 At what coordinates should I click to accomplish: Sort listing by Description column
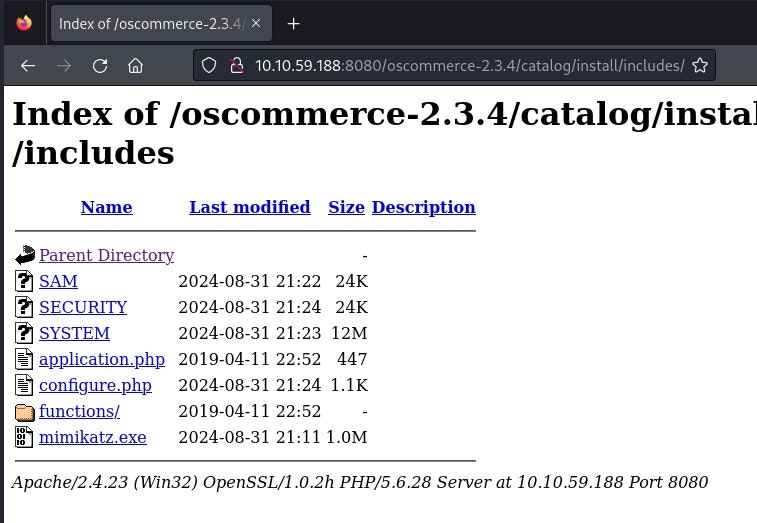coord(423,207)
